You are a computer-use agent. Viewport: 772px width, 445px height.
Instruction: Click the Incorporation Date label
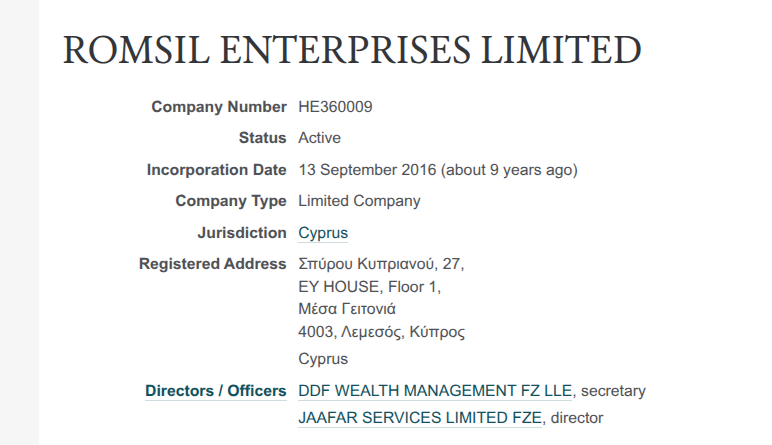pyautogui.click(x=216, y=170)
